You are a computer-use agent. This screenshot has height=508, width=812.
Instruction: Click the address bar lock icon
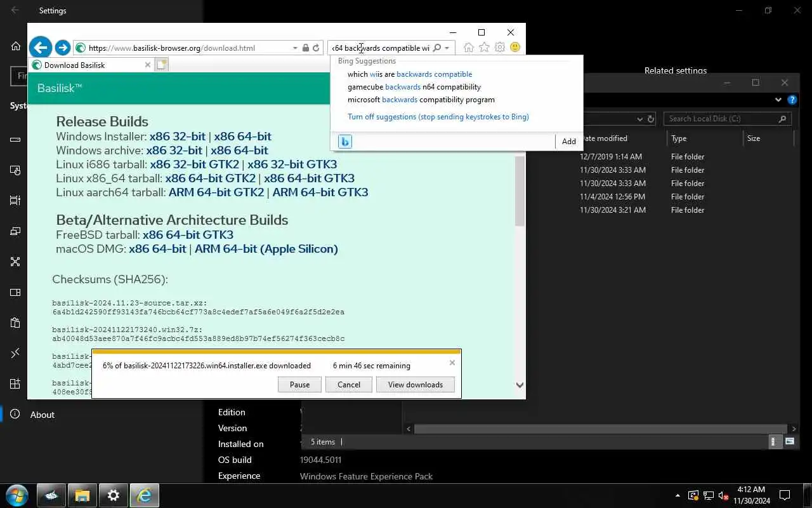pyautogui.click(x=306, y=48)
